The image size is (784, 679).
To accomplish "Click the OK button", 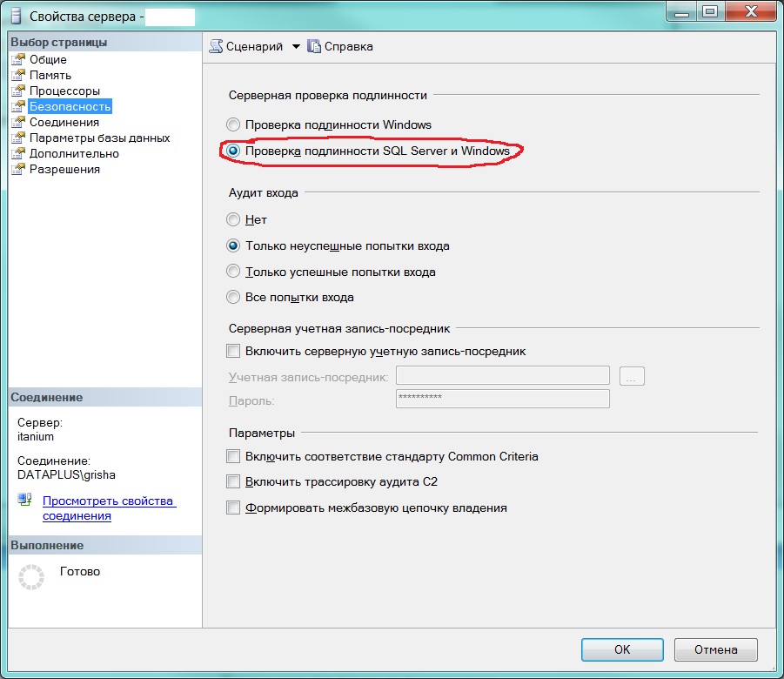I will point(622,649).
